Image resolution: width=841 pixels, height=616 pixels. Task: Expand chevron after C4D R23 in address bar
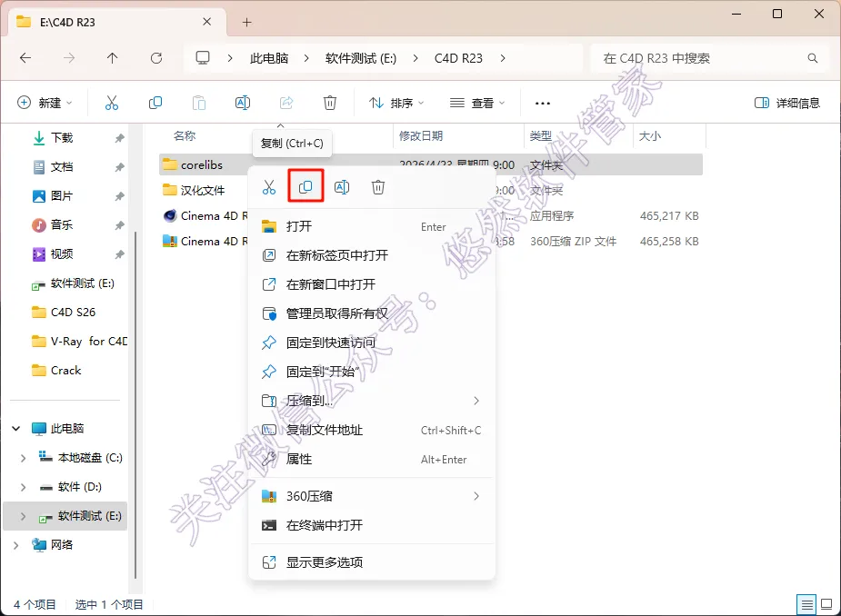pos(503,58)
